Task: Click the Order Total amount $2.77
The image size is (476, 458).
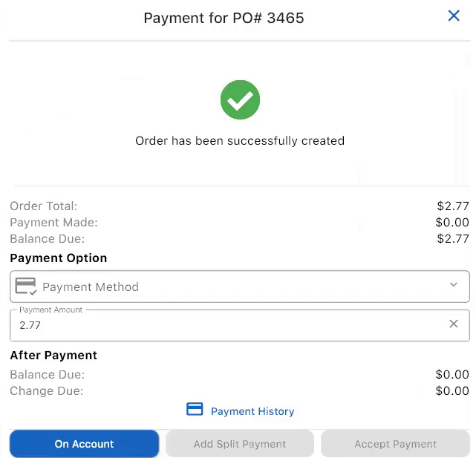Action: pyautogui.click(x=452, y=206)
